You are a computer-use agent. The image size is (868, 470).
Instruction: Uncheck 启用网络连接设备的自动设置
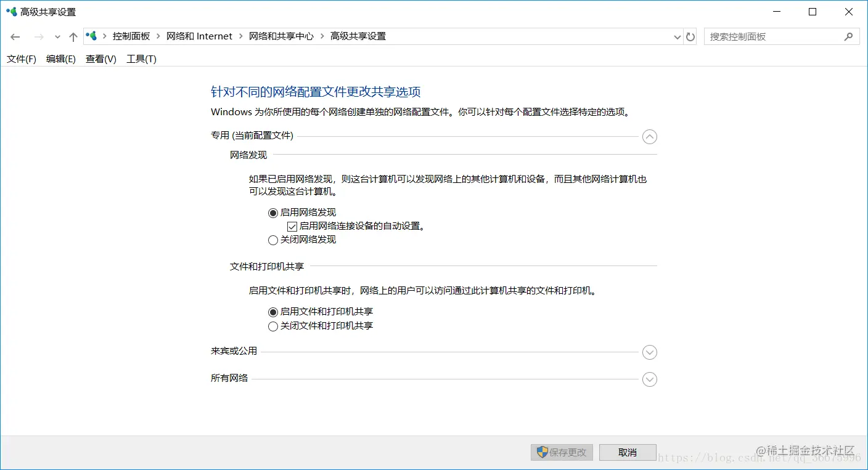pyautogui.click(x=291, y=226)
